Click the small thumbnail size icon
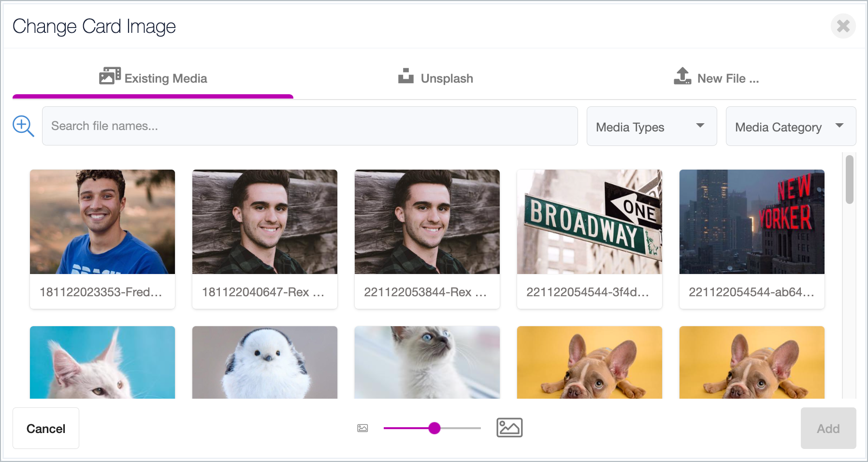The width and height of the screenshot is (868, 462). 362,428
